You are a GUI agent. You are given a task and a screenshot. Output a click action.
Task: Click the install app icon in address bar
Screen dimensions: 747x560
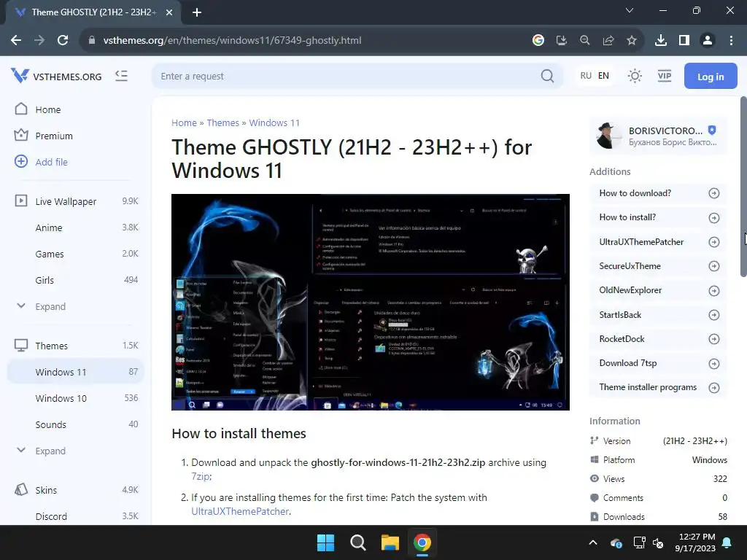(x=561, y=41)
